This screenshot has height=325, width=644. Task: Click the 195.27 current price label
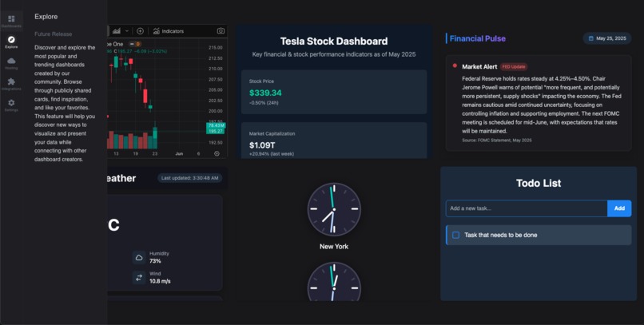coord(215,131)
